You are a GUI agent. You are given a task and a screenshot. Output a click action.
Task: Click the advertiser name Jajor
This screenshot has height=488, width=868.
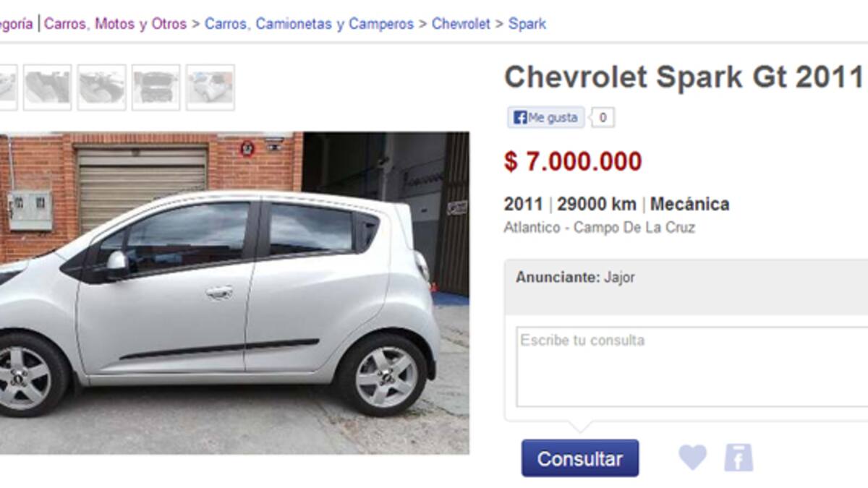point(619,277)
